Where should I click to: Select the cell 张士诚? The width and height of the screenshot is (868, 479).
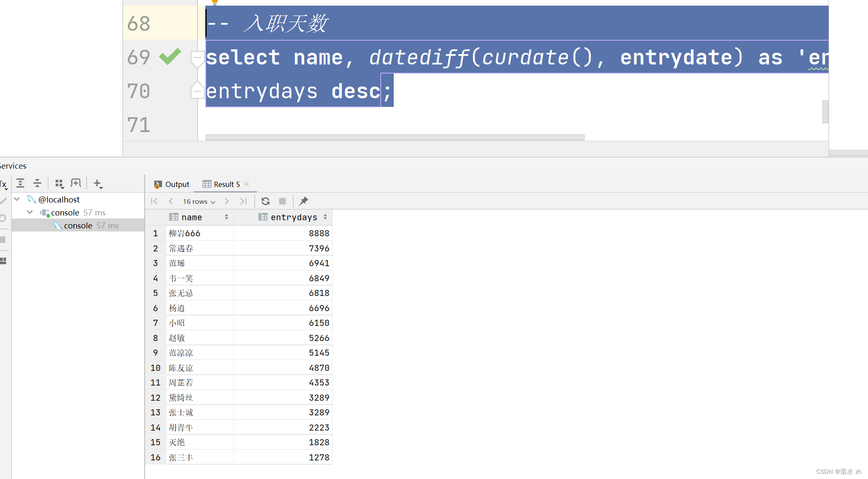(x=199, y=412)
